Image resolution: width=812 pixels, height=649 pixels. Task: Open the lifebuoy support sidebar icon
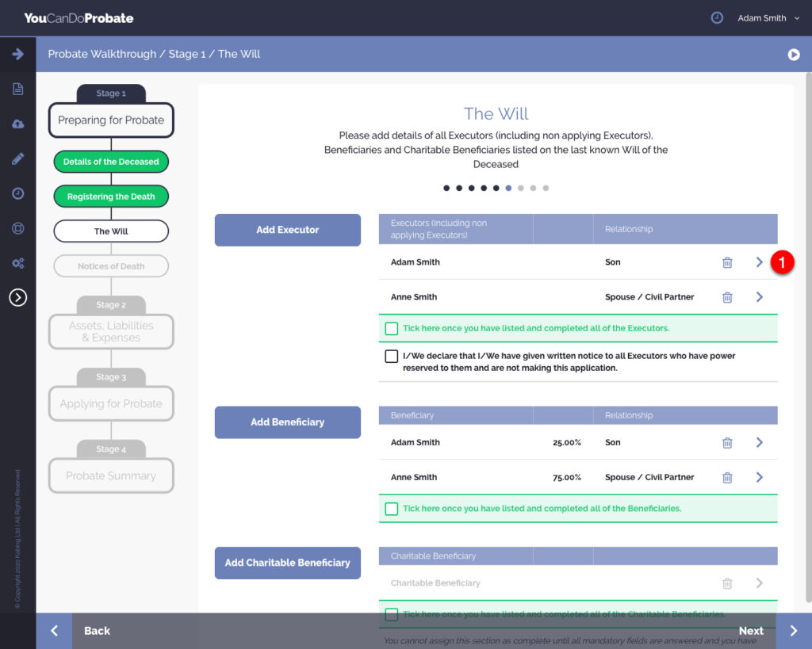tap(17, 228)
